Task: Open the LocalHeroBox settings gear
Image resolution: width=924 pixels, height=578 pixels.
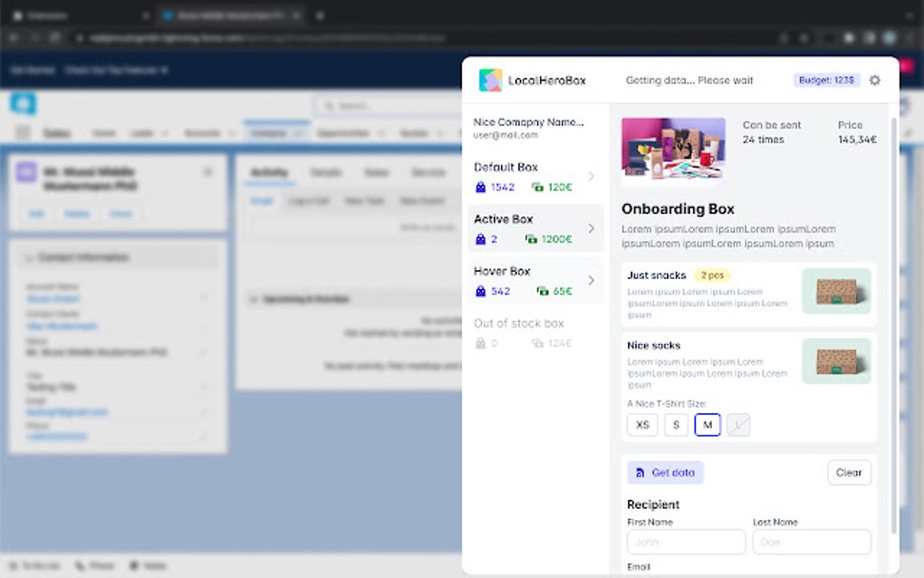Action: pos(874,80)
